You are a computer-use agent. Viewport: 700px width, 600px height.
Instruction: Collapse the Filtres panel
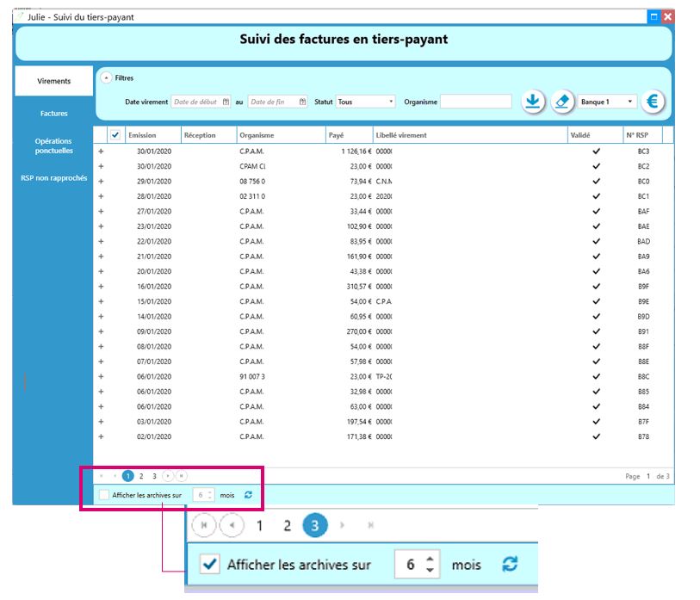pyautogui.click(x=106, y=77)
